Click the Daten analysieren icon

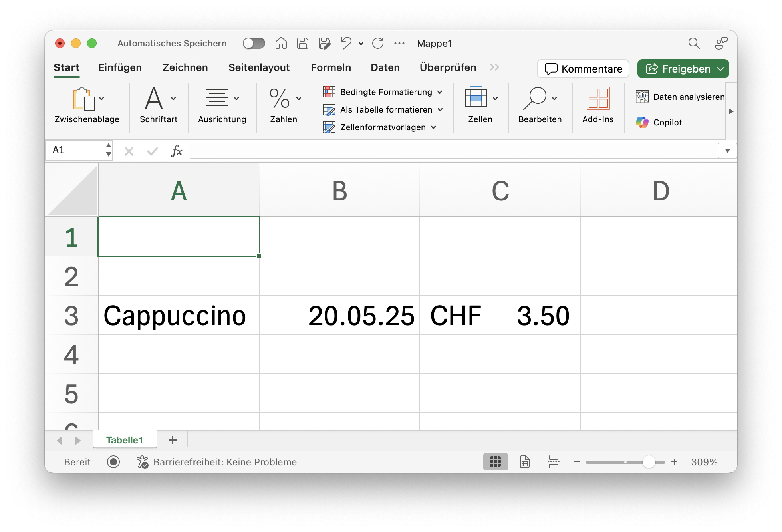(x=642, y=97)
